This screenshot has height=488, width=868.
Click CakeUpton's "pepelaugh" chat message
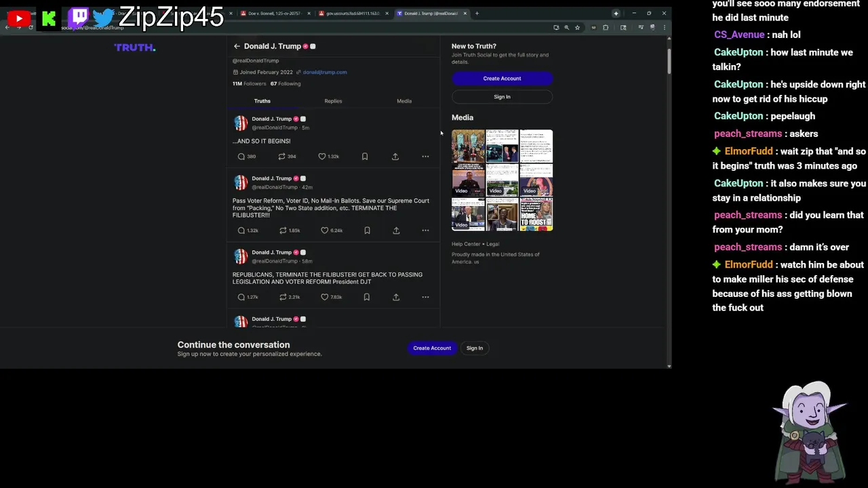pos(764,116)
